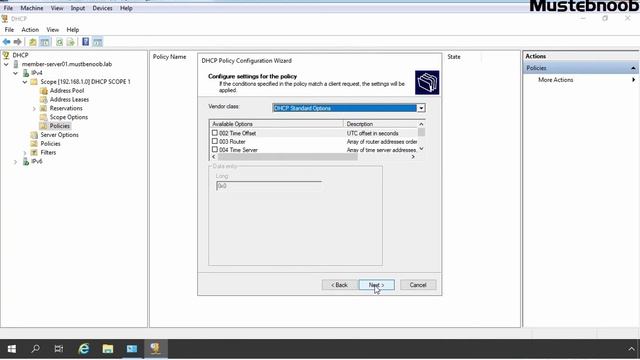This screenshot has height=360, width=640.
Task: Click the Long data entry field
Action: 269,186
